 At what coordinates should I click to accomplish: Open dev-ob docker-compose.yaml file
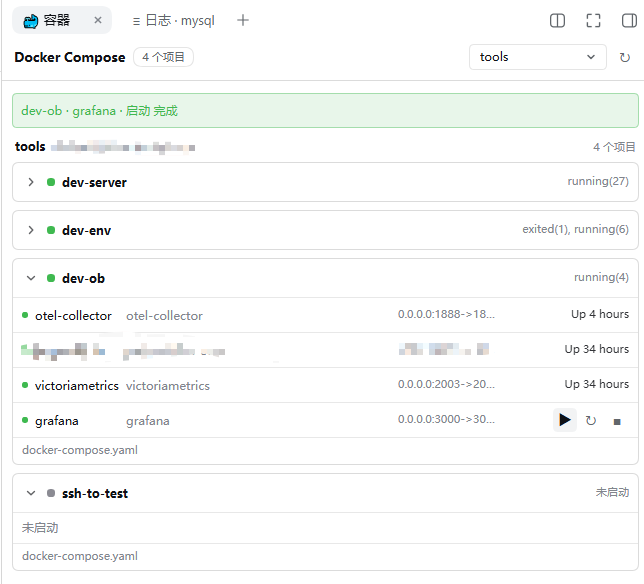(80, 450)
